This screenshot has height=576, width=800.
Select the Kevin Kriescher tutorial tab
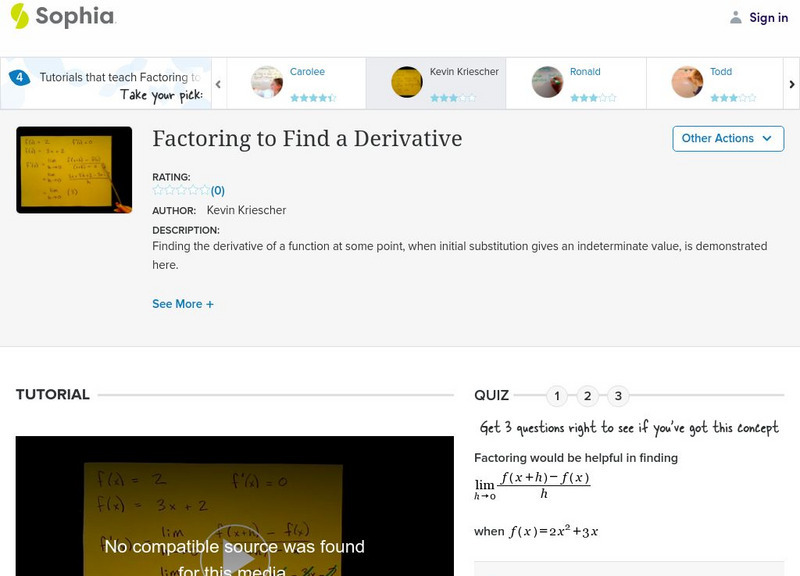(436, 83)
